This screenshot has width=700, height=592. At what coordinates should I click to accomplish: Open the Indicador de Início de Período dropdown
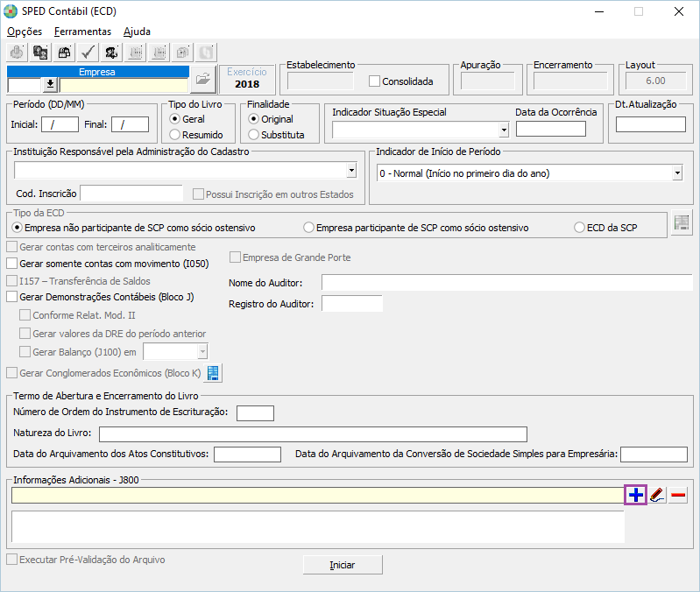click(x=678, y=173)
